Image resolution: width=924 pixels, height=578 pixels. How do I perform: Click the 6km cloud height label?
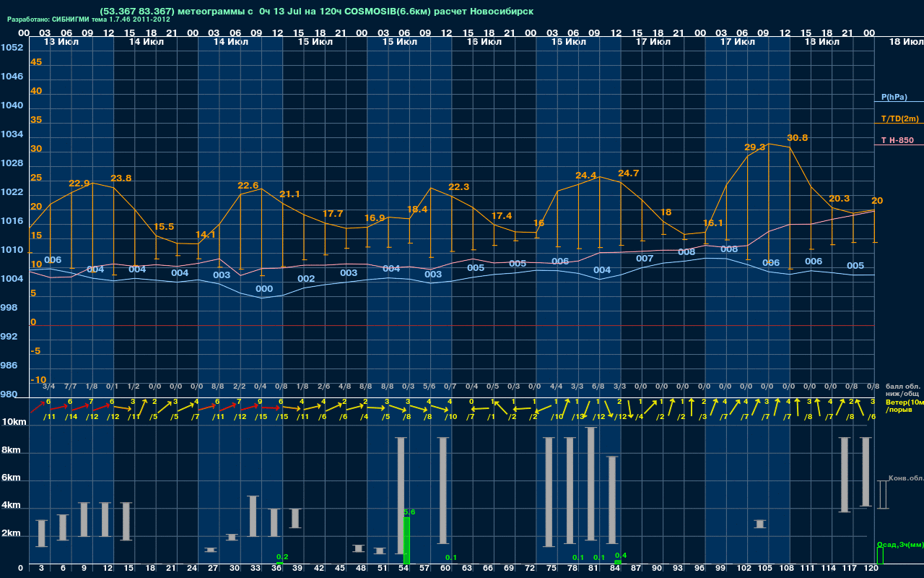tap(10, 478)
